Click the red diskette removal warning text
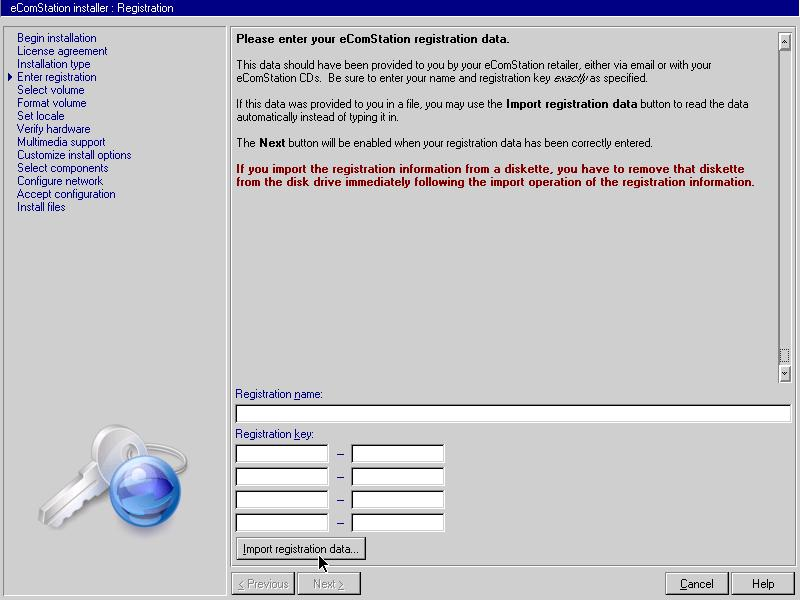The width and height of the screenshot is (800, 600). (495, 176)
